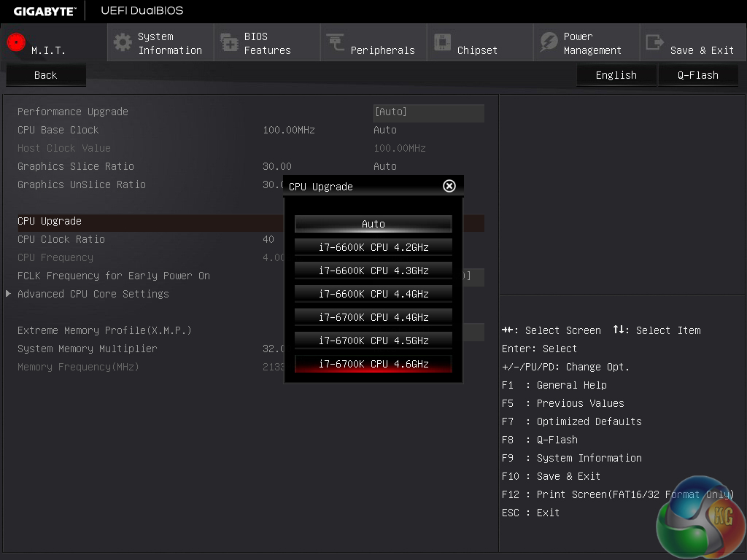
Task: Change language with English button
Action: tap(616, 75)
